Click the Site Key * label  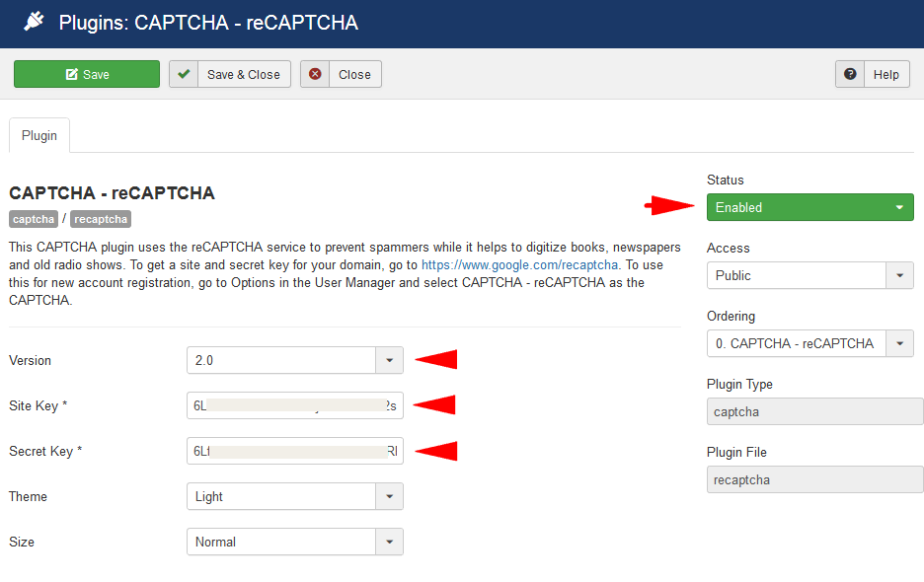click(38, 405)
